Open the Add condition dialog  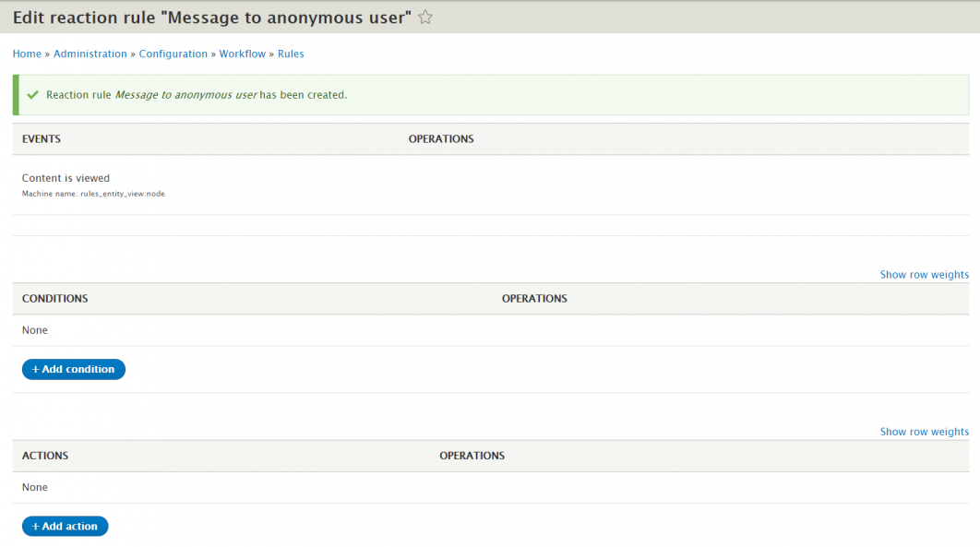tap(73, 369)
